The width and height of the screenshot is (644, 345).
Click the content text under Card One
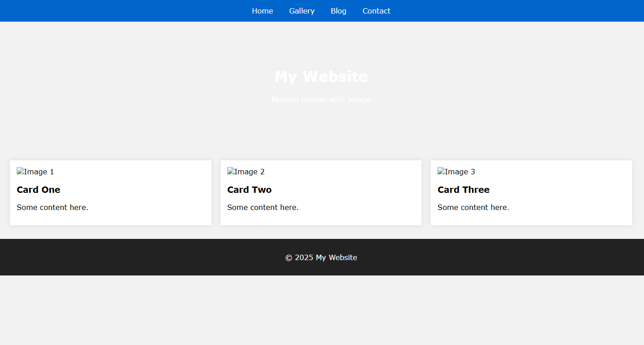52,207
